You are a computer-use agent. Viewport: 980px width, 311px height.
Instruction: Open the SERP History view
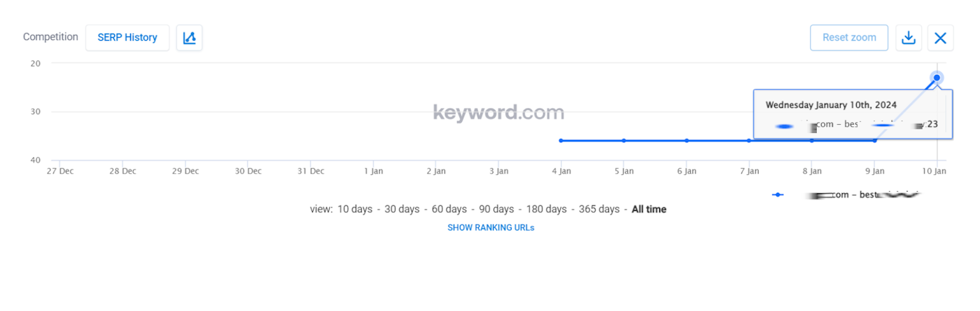[x=127, y=38]
